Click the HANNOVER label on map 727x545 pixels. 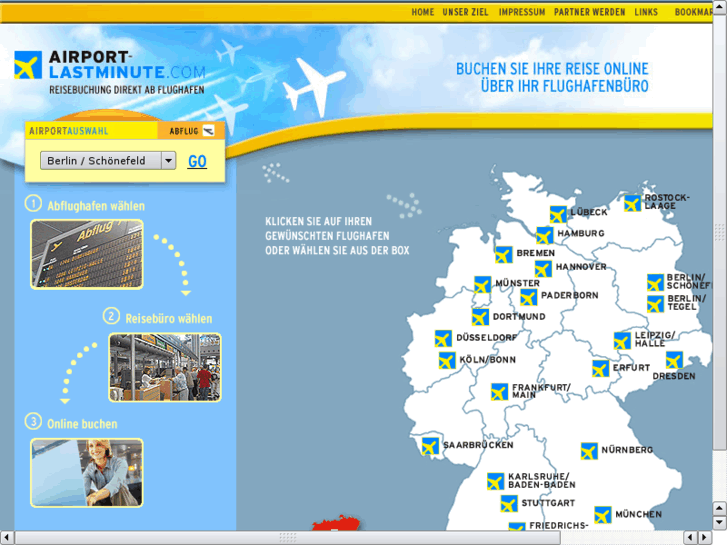[581, 267]
